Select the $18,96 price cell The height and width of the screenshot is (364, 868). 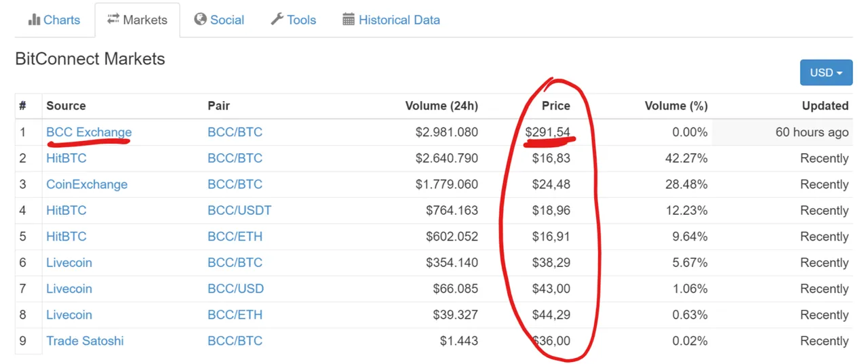point(551,210)
